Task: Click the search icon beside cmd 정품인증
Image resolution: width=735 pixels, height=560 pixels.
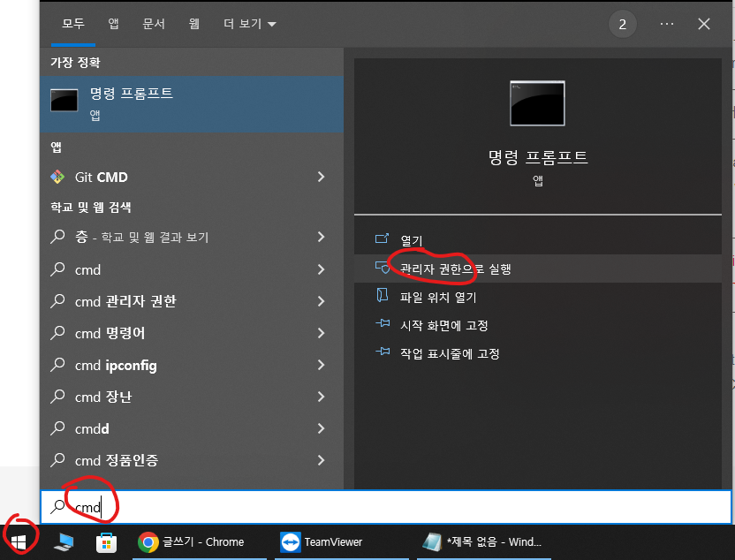Action: pos(57,459)
